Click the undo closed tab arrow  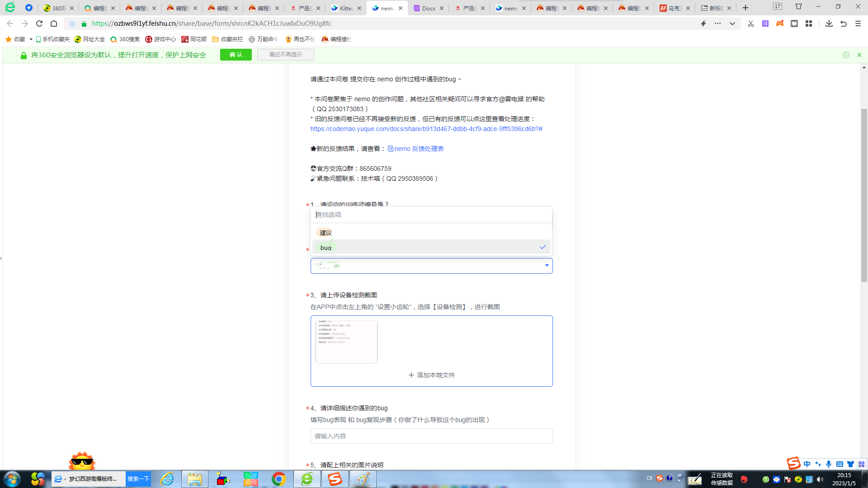pos(844,23)
